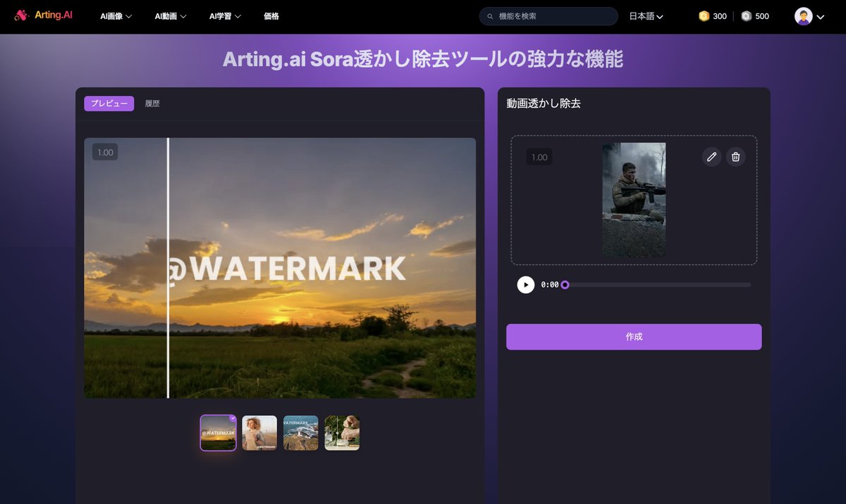Open the AI動画 dropdown menu
The width and height of the screenshot is (846, 504).
point(171,16)
